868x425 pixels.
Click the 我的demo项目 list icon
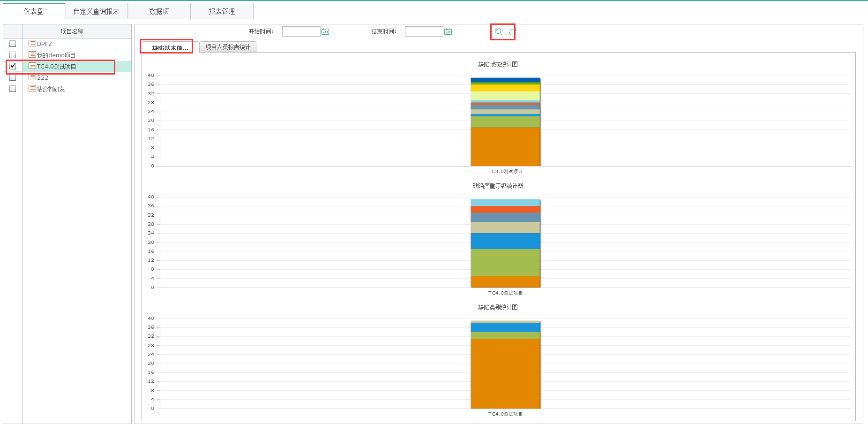pyautogui.click(x=32, y=55)
